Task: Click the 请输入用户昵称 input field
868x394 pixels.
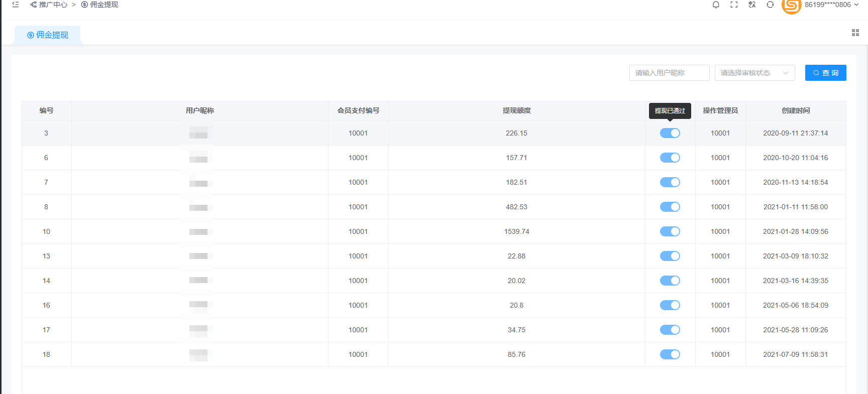Action: click(669, 73)
